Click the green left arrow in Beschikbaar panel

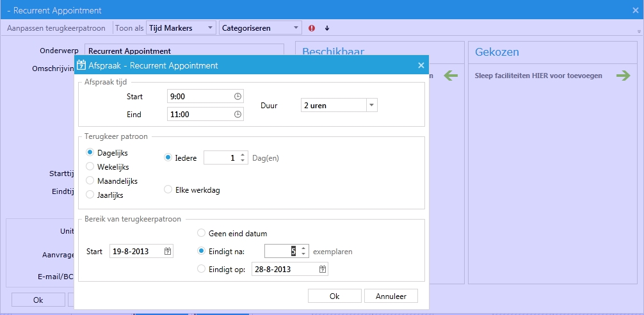(451, 76)
